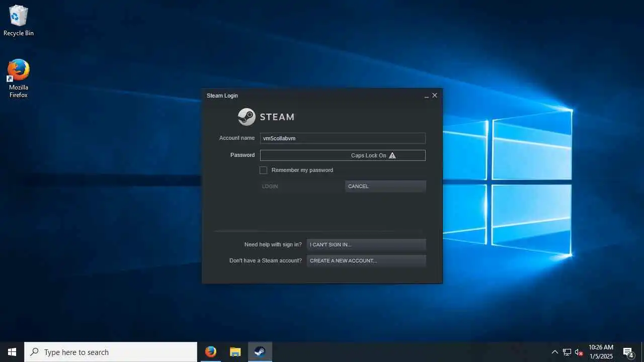Click the Type here to search box

(111, 352)
